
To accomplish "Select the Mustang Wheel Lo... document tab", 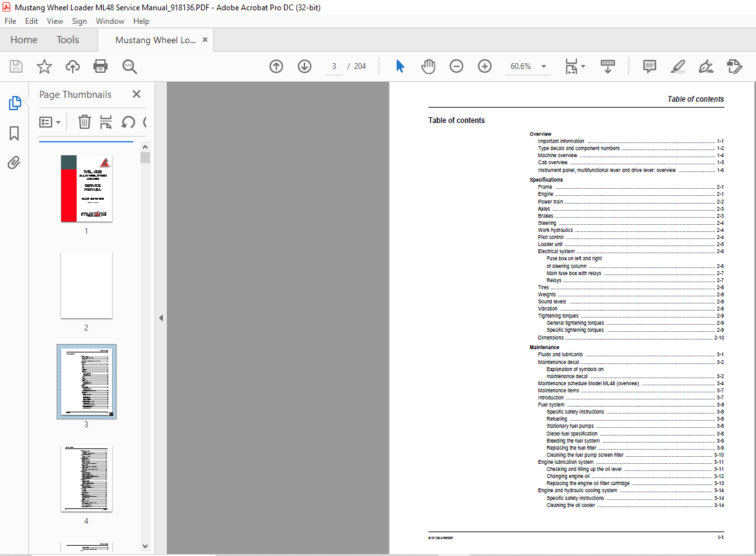I will (x=155, y=40).
